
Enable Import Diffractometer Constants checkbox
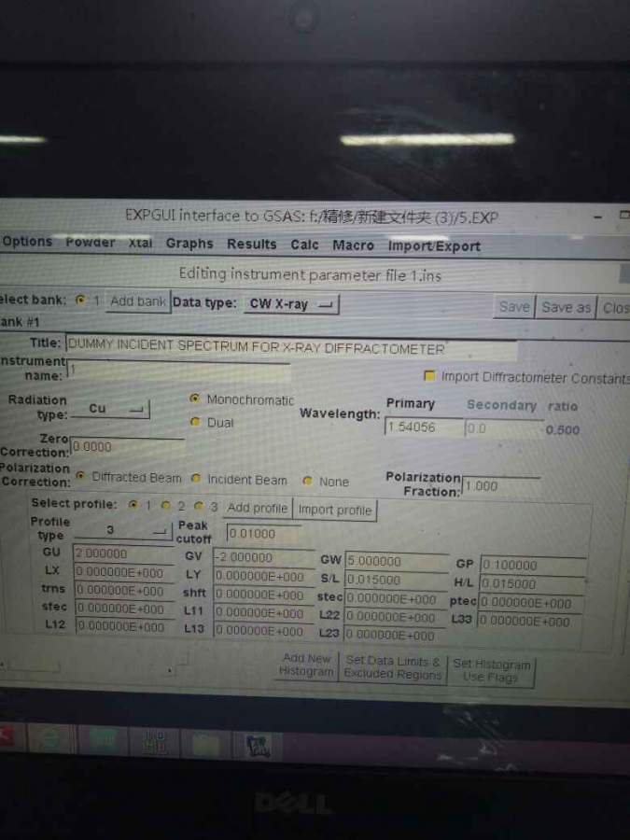point(429,375)
